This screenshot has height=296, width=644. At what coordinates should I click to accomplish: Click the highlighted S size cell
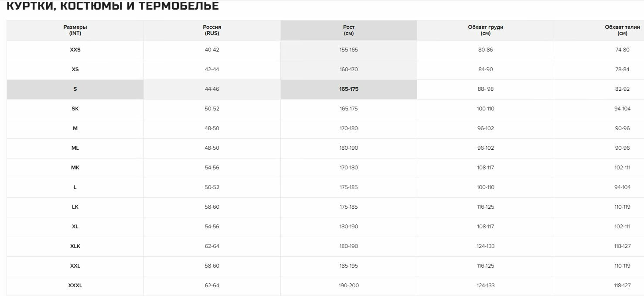(x=75, y=89)
